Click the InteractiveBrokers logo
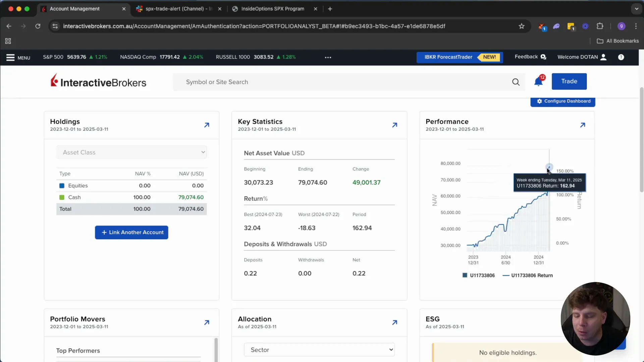Screen dimensions: 644x362 click(98, 81)
